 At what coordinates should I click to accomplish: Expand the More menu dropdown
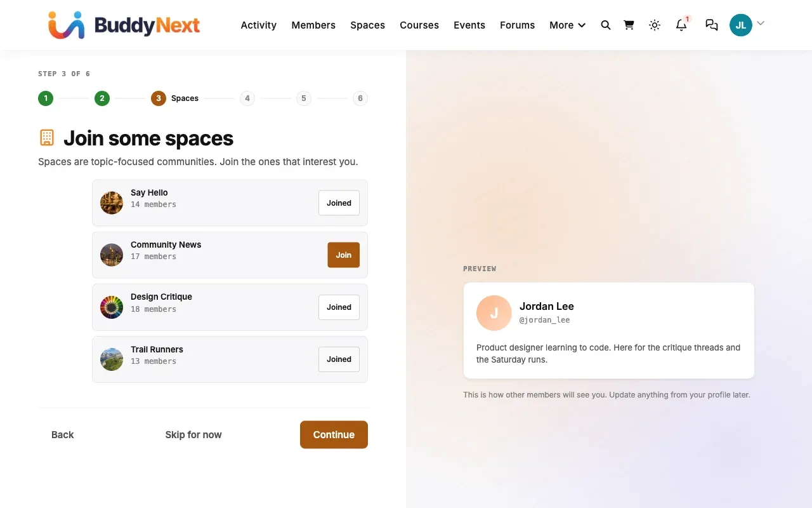(x=567, y=25)
